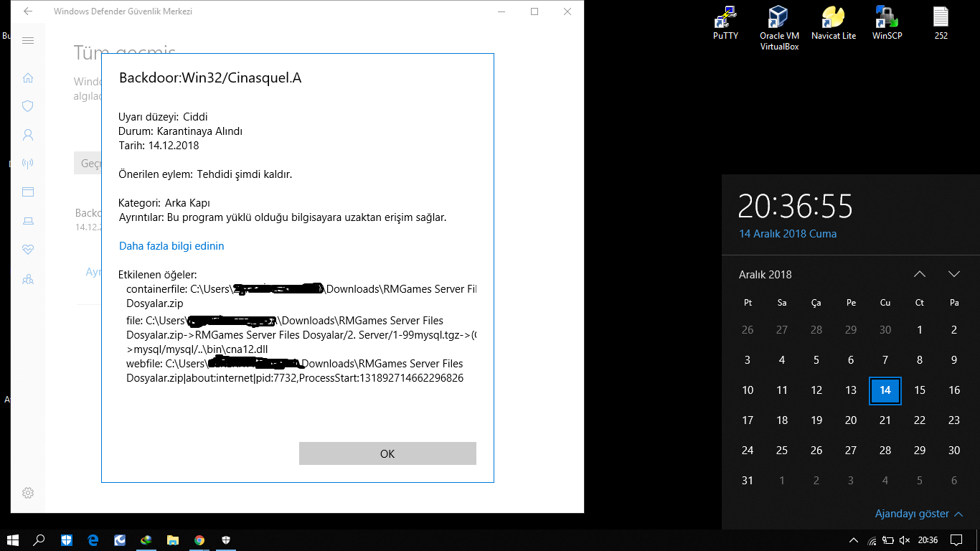
Task: Select the PuTTY desktop shortcut
Action: [725, 23]
